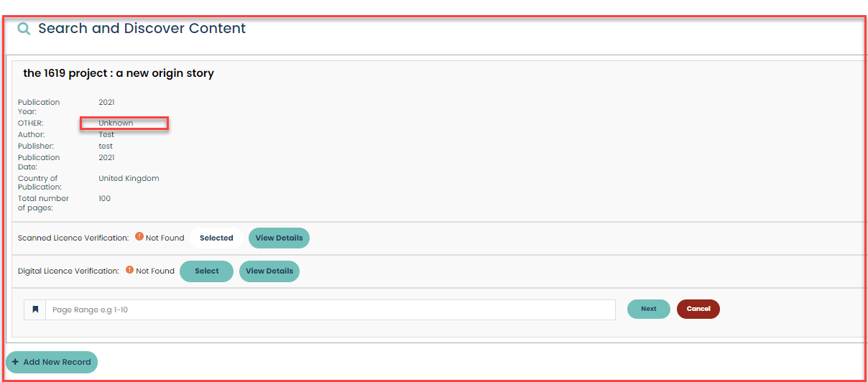This screenshot has height=382, width=868.
Task: Open View Details for Digital Licence
Action: tap(269, 271)
